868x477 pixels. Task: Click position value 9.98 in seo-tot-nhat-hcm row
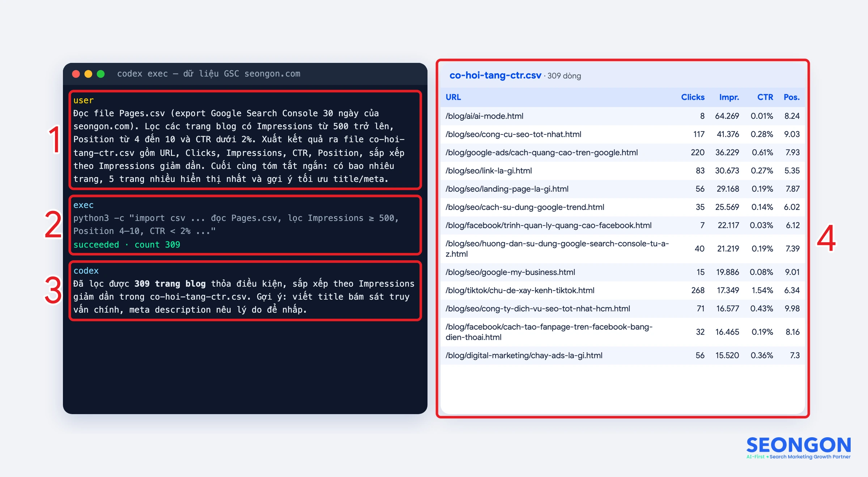[792, 309]
